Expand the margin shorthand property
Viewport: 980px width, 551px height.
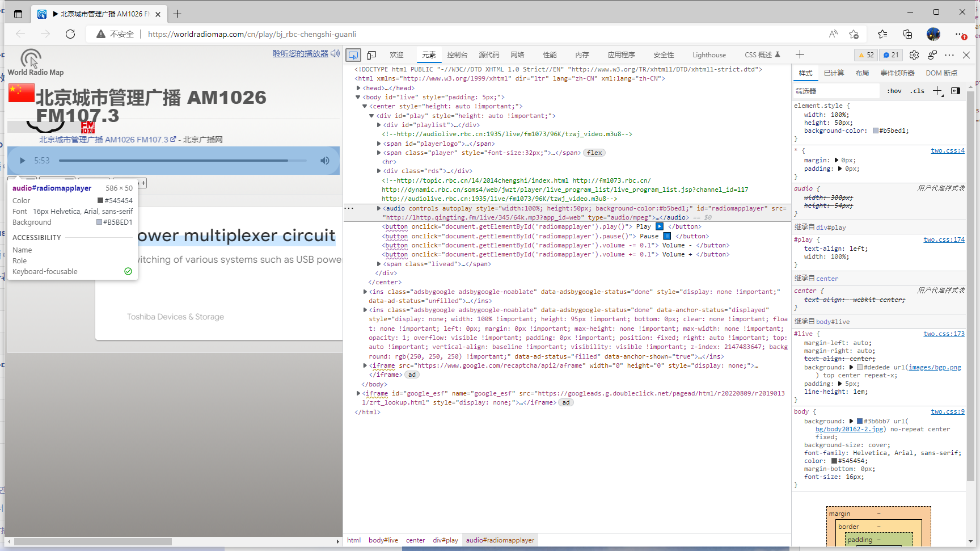pos(837,160)
